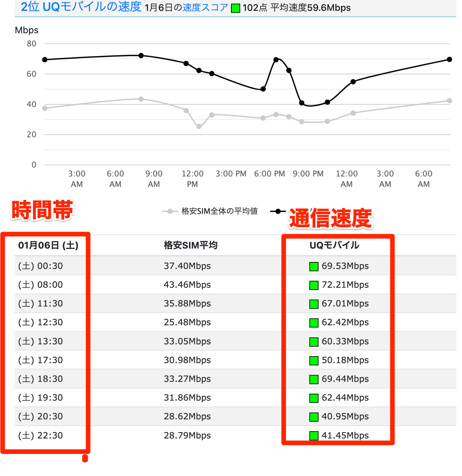Toggle the 格安SIM全体の平均値 legend entry
462x476 pixels.
click(210, 211)
